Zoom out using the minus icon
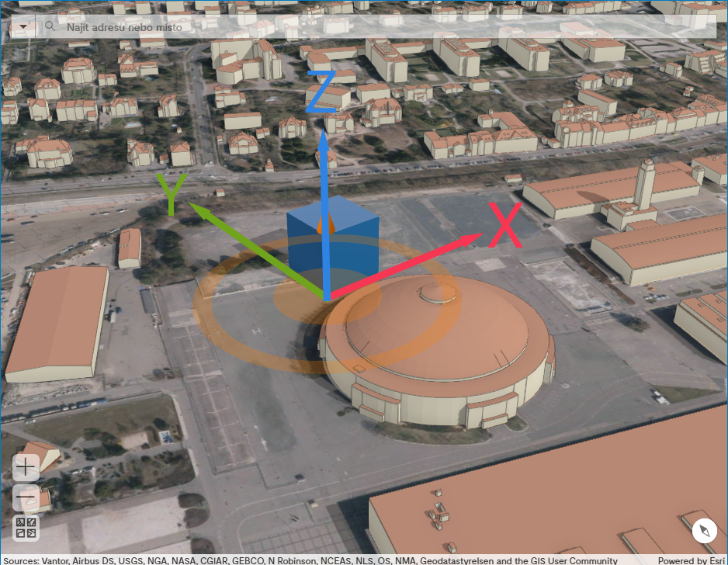Viewport: 728px width, 565px height. [24, 499]
